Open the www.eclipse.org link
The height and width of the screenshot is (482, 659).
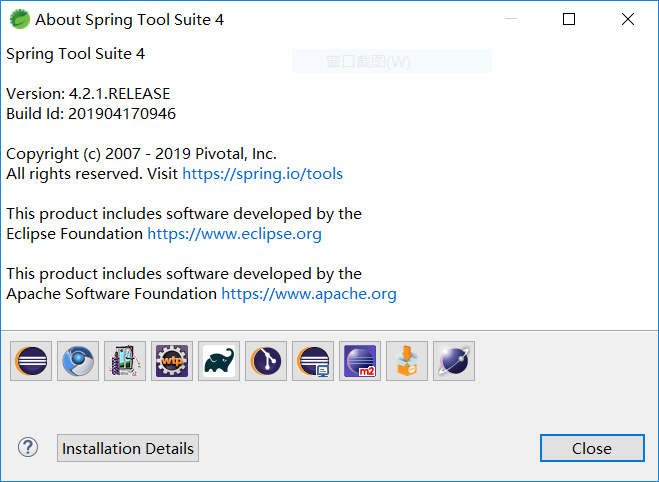click(x=234, y=234)
